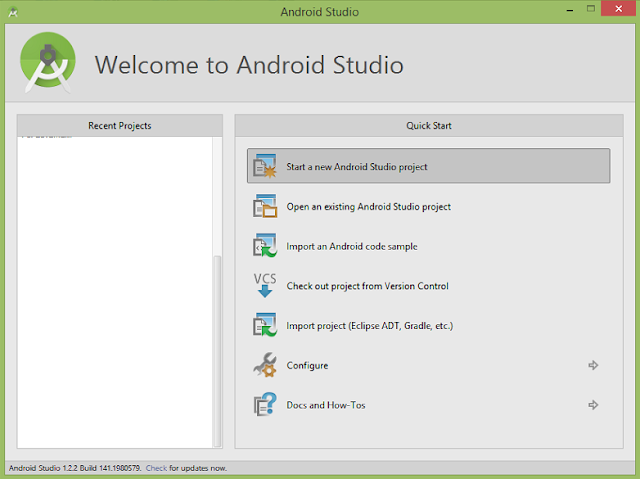The width and height of the screenshot is (640, 479).
Task: Click the Welcome to Android Studio heading
Action: 249,65
